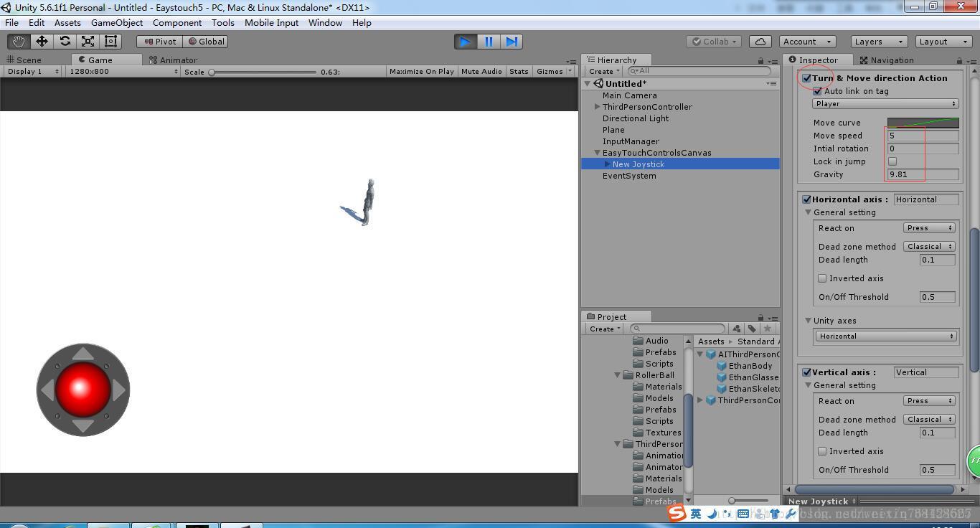Image resolution: width=980 pixels, height=528 pixels.
Task: Click the Play button
Action: pos(465,42)
